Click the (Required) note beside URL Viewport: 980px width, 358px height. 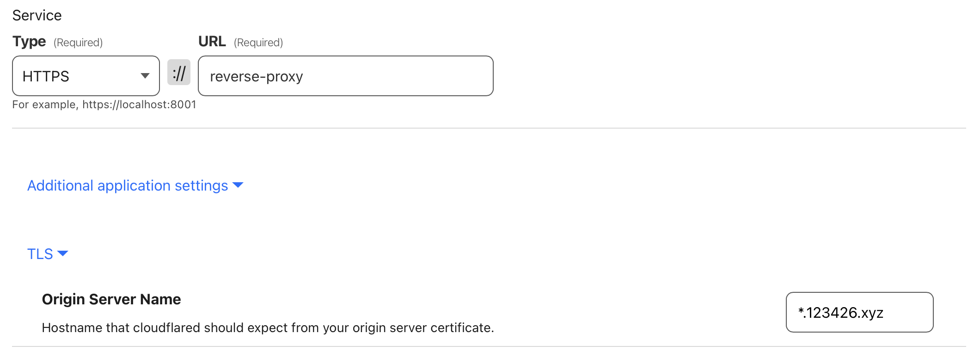258,43
